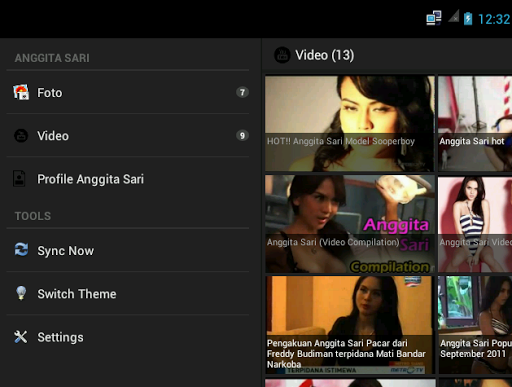
Task: Open Anggita Sari (Video Compilation) thumbnail
Action: tap(350, 224)
